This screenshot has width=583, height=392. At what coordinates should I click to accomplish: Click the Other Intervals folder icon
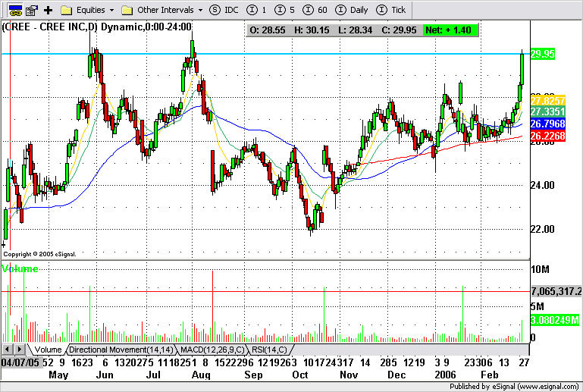coord(127,10)
